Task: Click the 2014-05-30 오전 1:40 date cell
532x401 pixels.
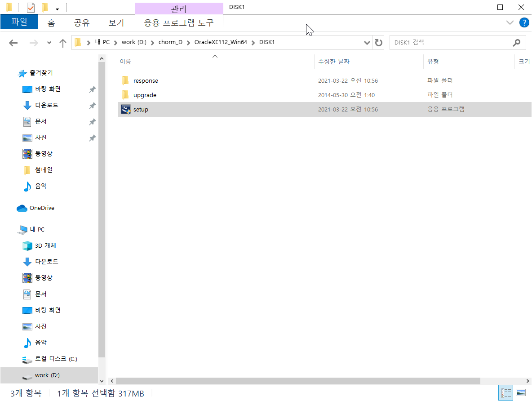Action: pyautogui.click(x=346, y=95)
